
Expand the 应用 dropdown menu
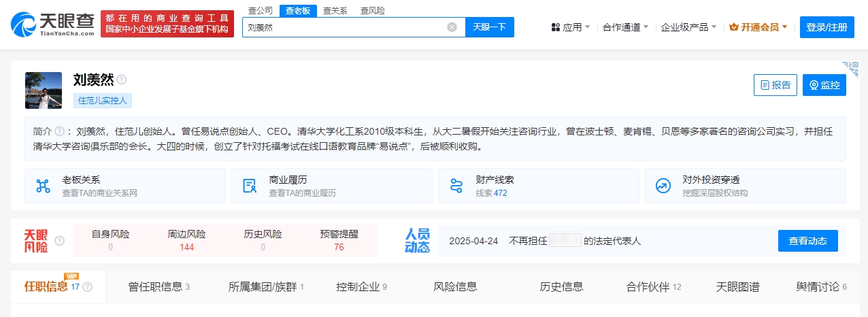tap(571, 27)
